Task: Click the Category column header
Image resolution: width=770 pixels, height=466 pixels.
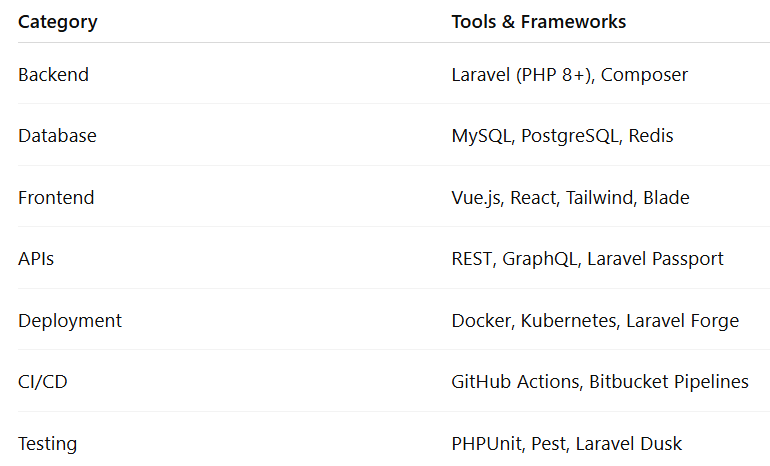Action: 58,21
